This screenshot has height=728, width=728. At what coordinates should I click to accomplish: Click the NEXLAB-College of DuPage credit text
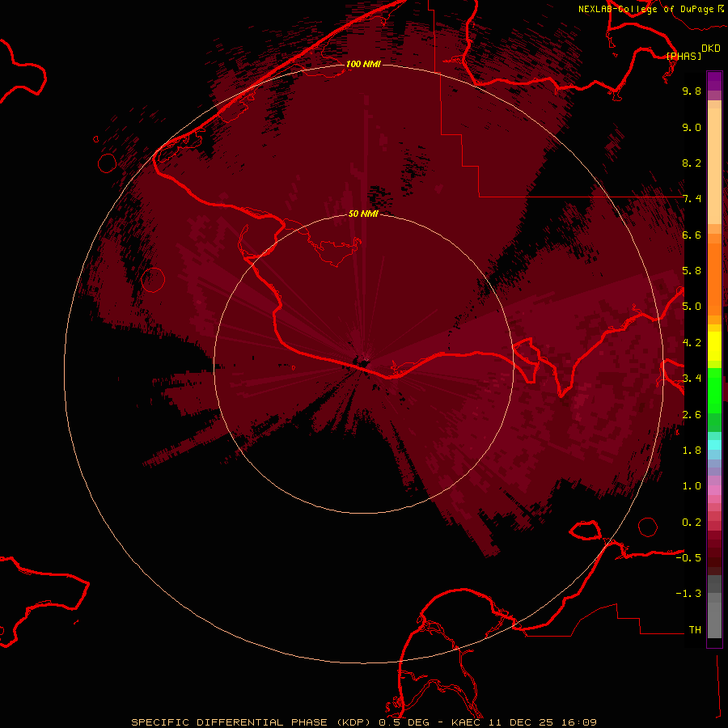tap(646, 9)
